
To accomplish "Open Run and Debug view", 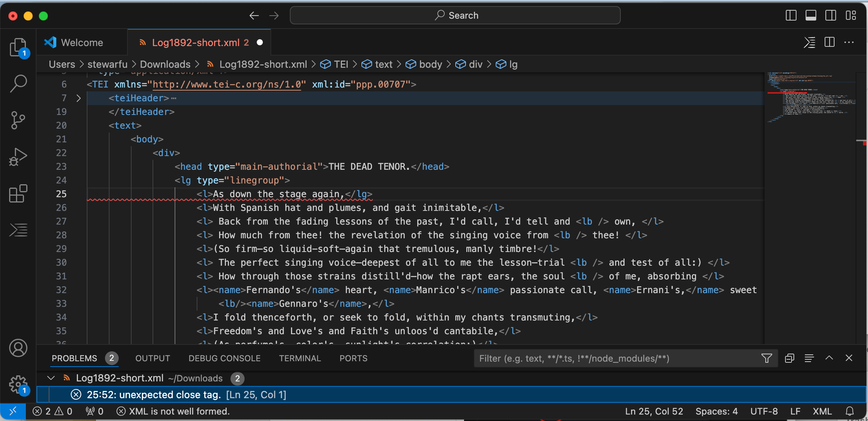I will pyautogui.click(x=18, y=156).
